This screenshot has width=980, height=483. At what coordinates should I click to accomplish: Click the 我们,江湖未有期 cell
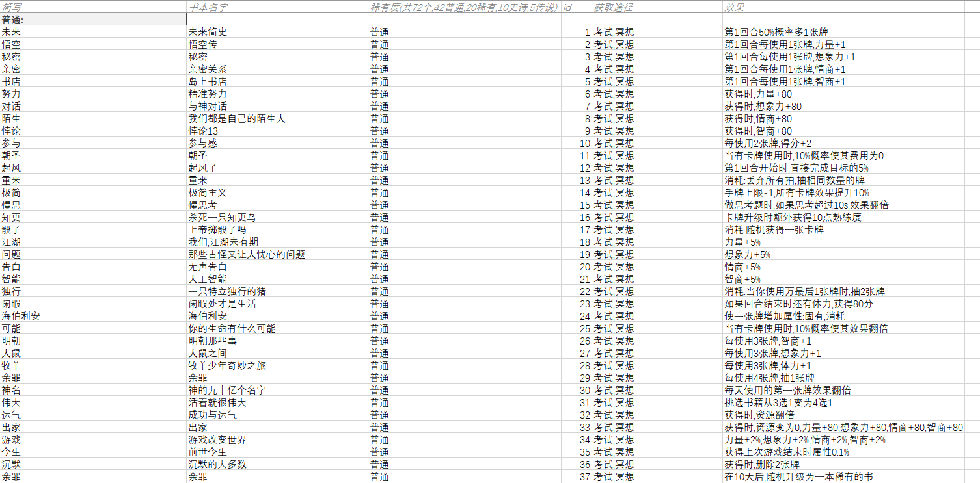277,242
